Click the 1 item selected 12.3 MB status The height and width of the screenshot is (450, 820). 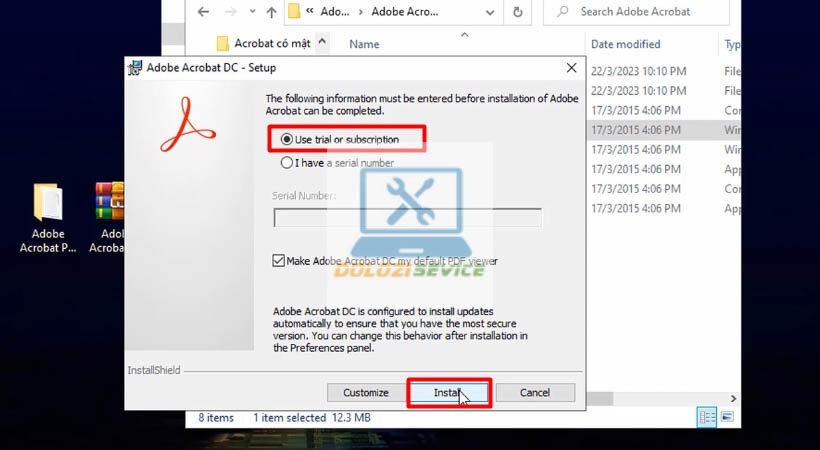[x=312, y=418]
